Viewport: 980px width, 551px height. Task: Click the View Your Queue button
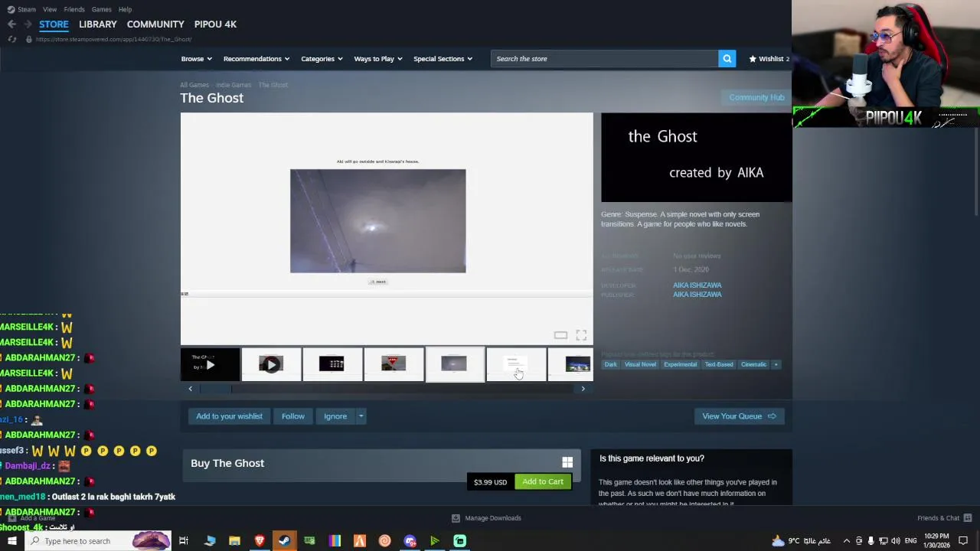(x=739, y=416)
